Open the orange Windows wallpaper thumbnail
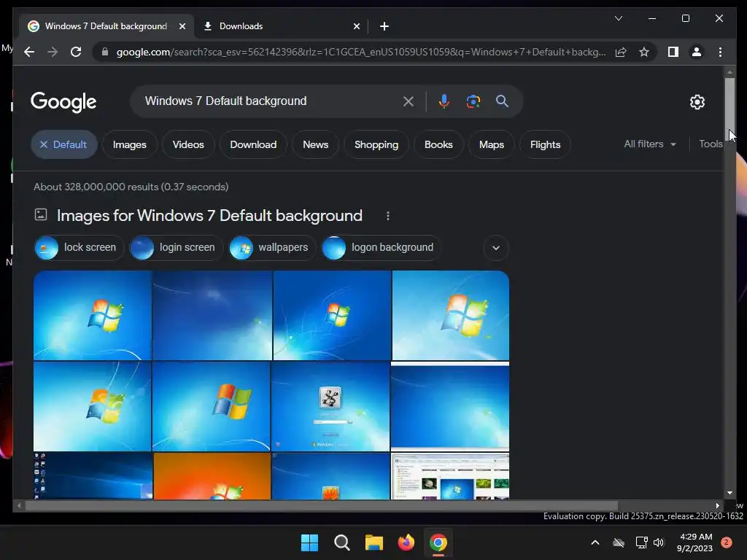 (x=212, y=475)
